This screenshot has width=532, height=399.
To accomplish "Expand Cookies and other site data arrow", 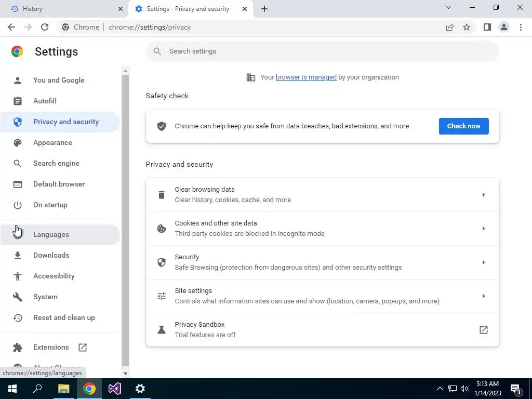I will (484, 229).
